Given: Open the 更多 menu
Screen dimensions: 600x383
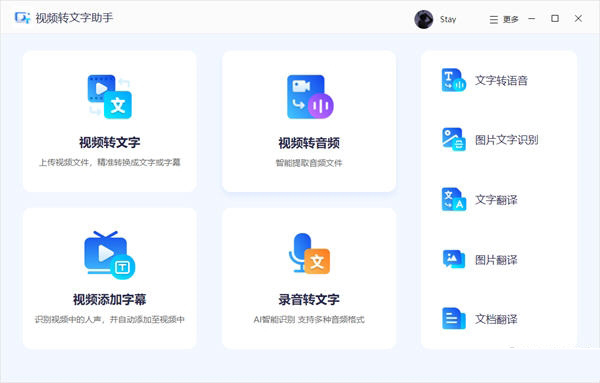Looking at the screenshot, I should tap(504, 20).
